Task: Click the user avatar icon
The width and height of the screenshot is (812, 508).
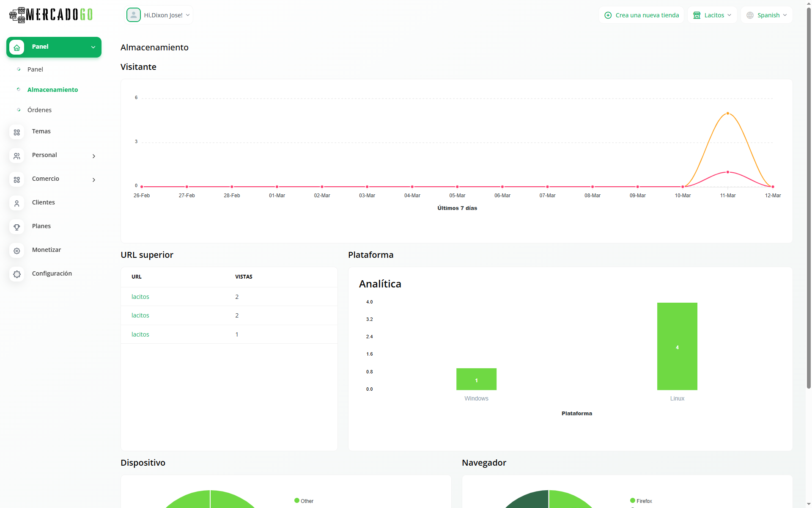Action: click(x=134, y=15)
